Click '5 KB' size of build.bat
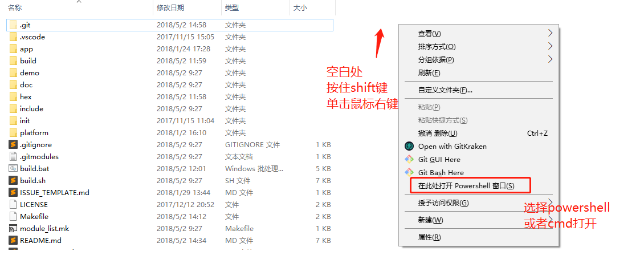 [x=323, y=168]
